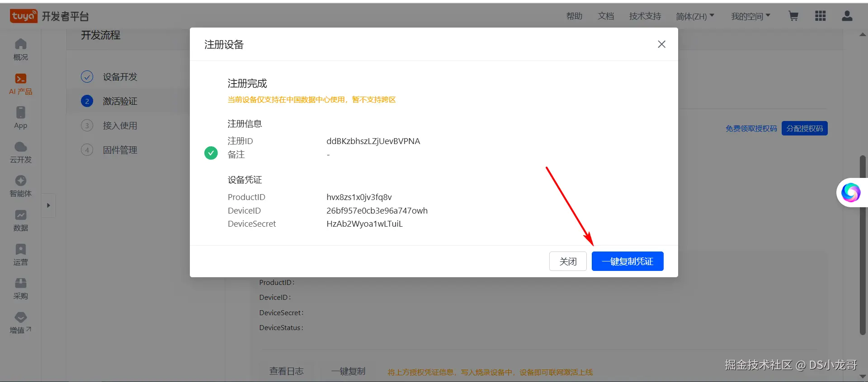
Task: Open the 文档 documentation menu
Action: click(606, 16)
